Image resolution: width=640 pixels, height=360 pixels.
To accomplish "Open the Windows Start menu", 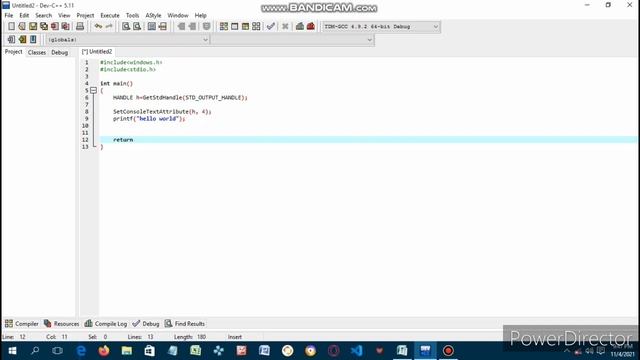I will coord(12,351).
